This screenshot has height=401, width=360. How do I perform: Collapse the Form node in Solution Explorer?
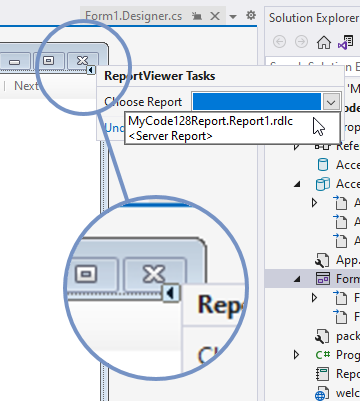pos(297,279)
